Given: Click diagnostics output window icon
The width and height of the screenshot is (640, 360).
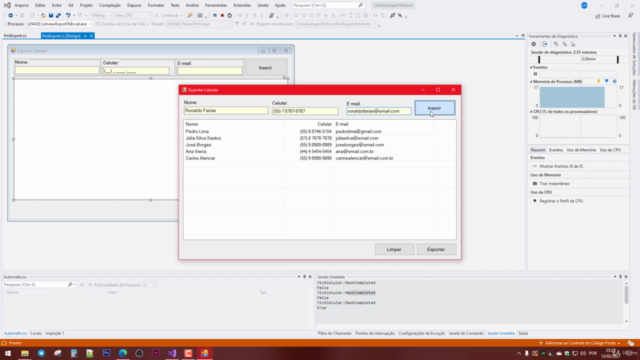Looking at the screenshot, I should tap(545, 44).
